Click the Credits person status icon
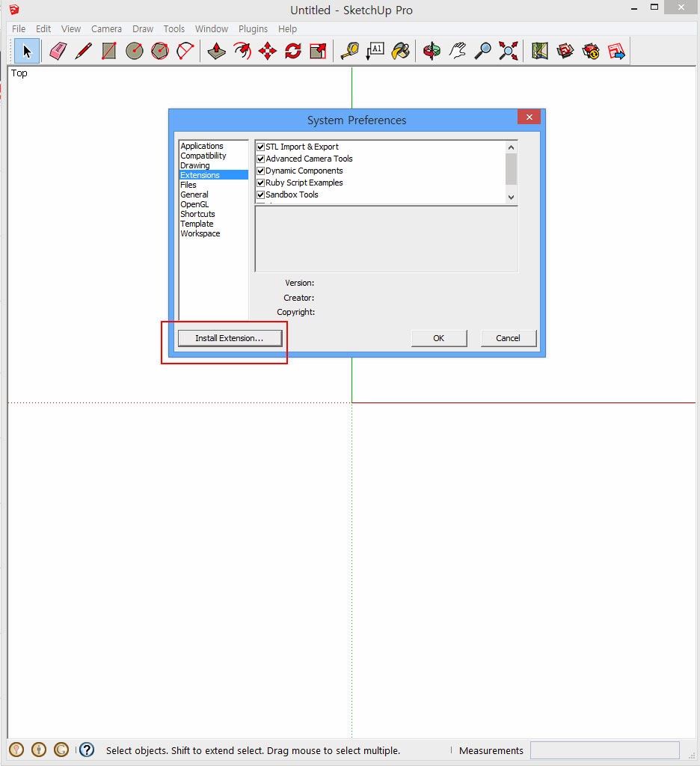 [x=39, y=750]
